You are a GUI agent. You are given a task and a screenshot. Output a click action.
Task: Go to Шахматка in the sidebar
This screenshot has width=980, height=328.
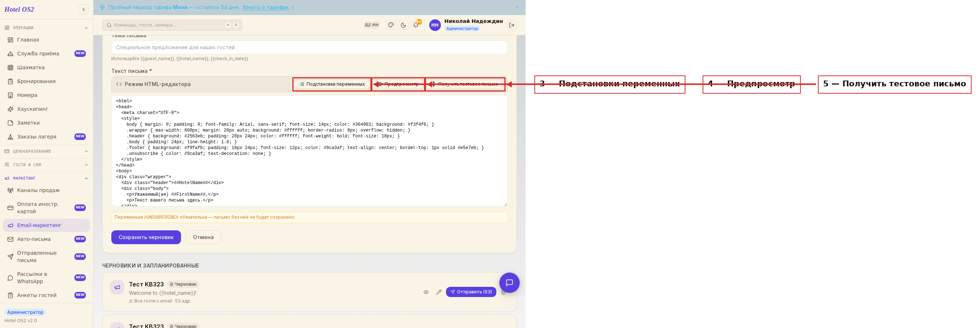coord(46,68)
